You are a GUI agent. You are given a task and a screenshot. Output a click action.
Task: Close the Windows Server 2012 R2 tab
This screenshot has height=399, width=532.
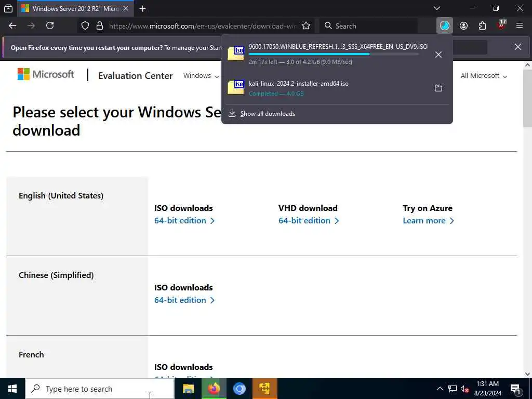(126, 9)
